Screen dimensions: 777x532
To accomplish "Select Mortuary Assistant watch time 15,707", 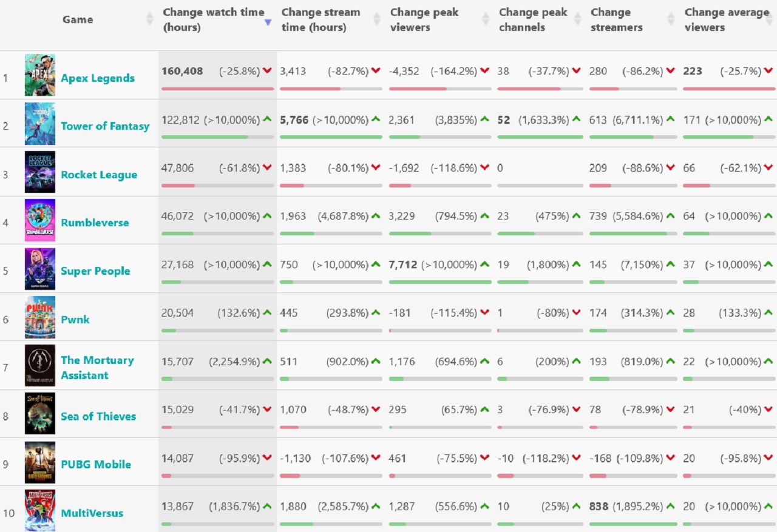I will coord(177,361).
